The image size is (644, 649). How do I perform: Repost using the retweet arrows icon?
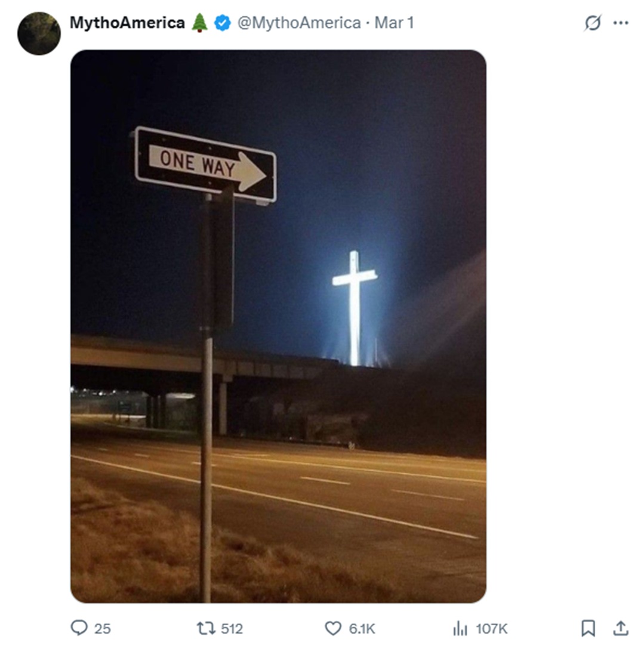coord(206,628)
